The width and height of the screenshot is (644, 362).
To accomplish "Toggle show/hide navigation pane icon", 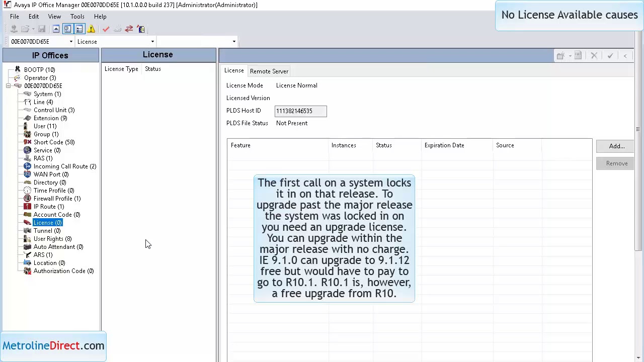I will [67, 29].
